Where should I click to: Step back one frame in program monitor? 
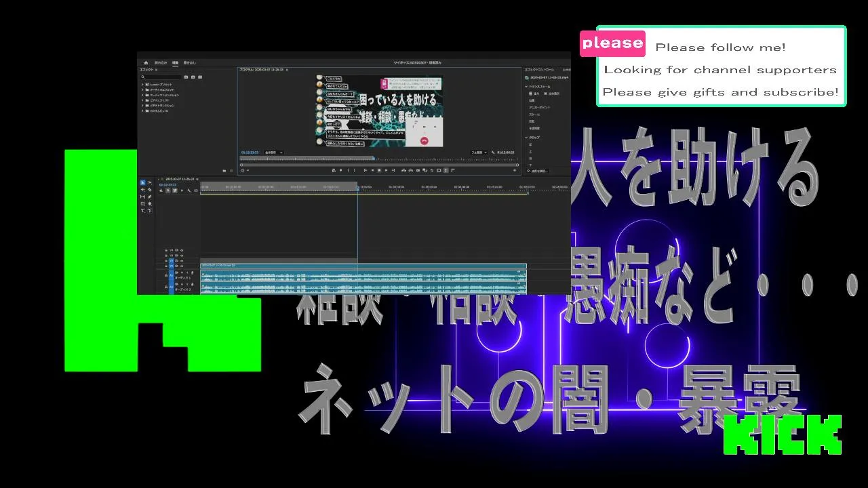[x=372, y=170]
